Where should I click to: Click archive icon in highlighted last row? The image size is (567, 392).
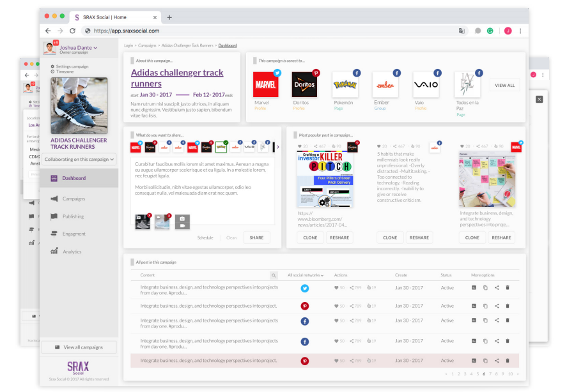point(474,360)
